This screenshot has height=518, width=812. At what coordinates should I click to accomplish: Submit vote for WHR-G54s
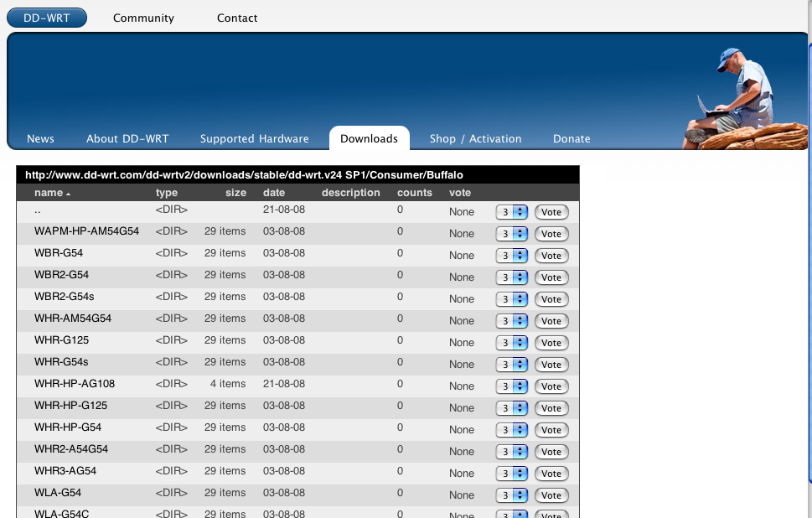click(x=551, y=364)
